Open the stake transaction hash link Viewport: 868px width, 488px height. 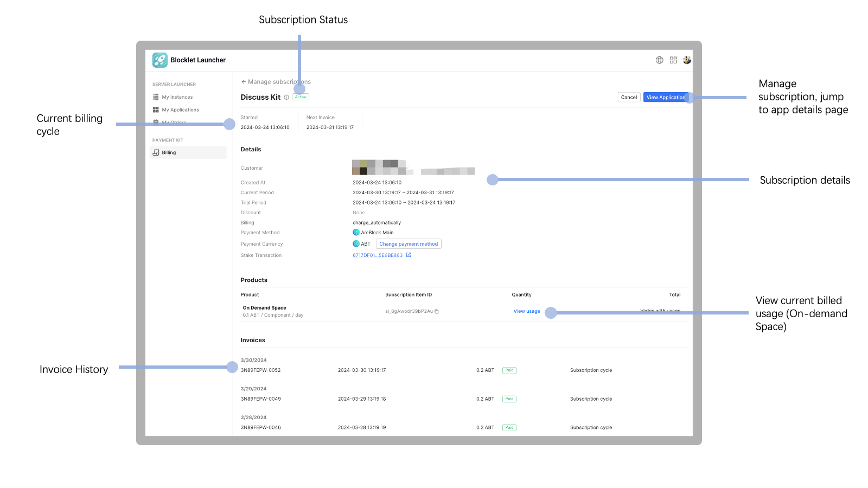coord(378,255)
